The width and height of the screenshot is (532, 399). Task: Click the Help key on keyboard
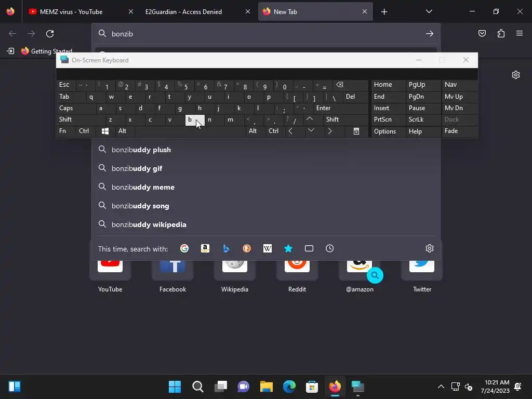coord(423,131)
